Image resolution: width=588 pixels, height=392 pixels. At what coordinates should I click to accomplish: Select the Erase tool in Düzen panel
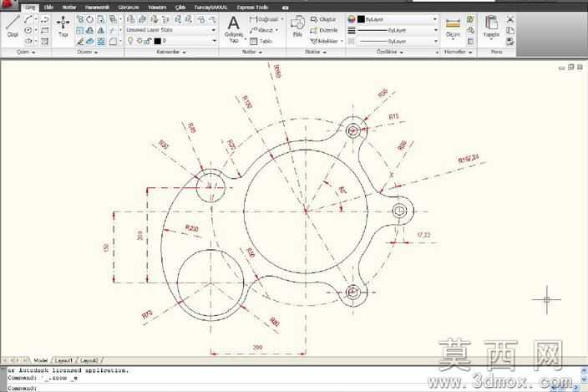tap(79, 41)
